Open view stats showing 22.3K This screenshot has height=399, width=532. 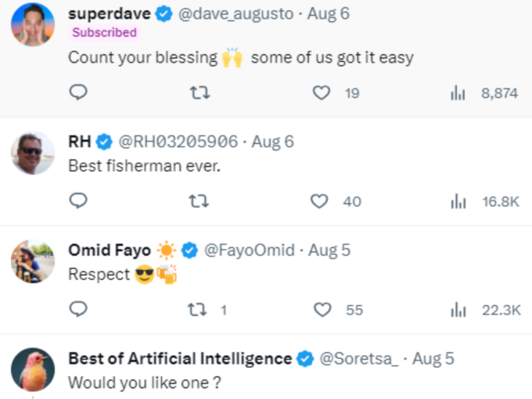[x=486, y=310]
